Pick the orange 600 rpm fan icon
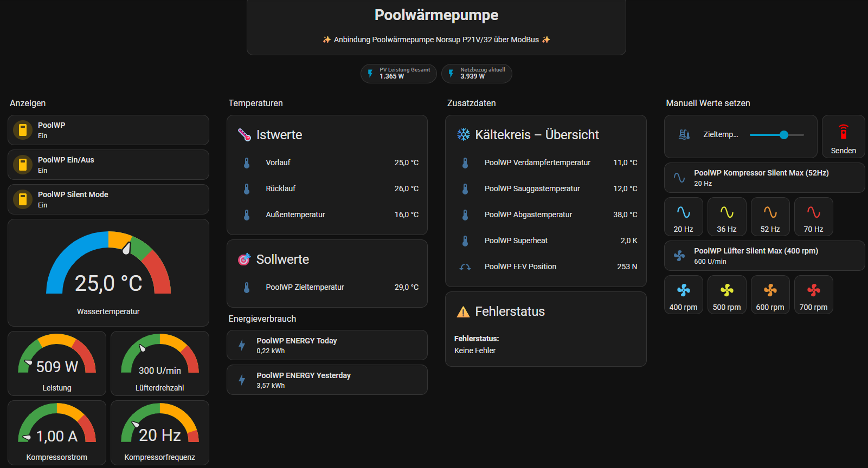 click(770, 290)
